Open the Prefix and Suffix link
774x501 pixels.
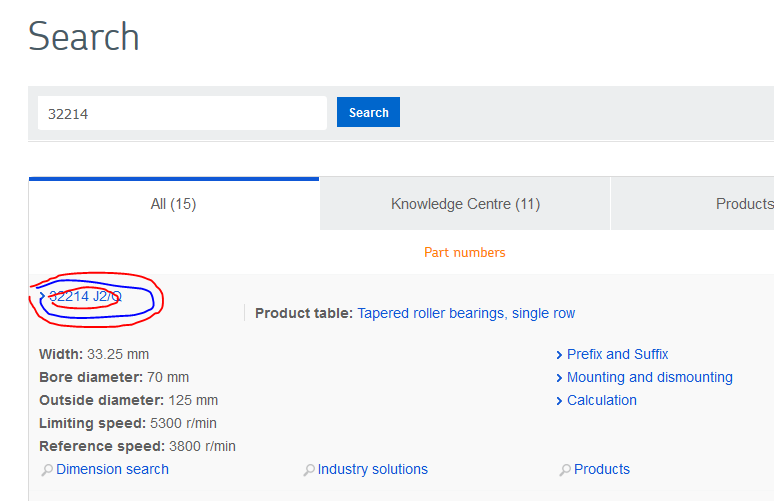[617, 355]
